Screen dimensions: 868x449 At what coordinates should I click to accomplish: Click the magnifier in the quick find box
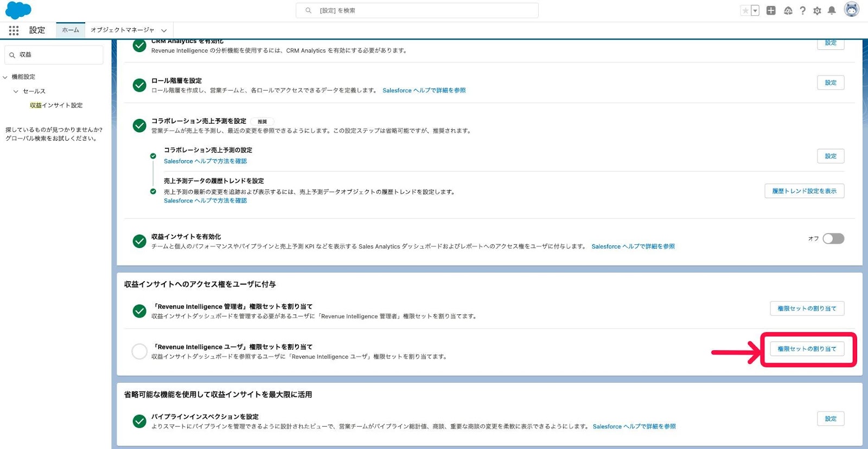coord(12,55)
